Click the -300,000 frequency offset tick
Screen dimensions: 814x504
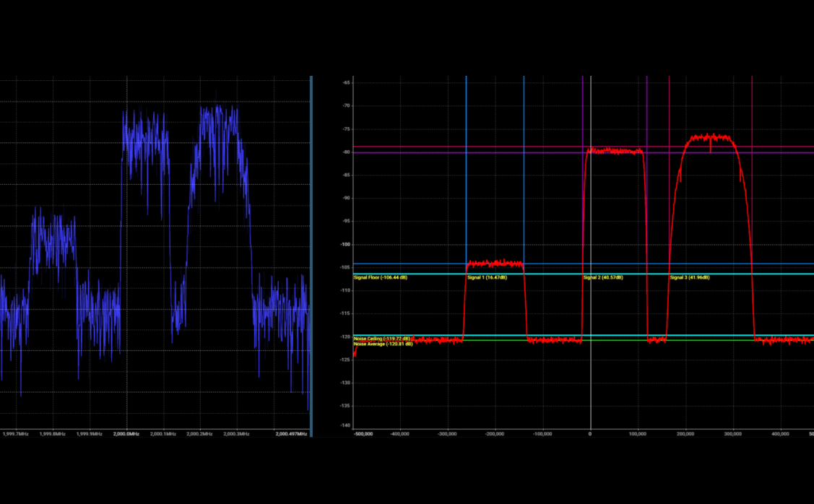(x=447, y=434)
